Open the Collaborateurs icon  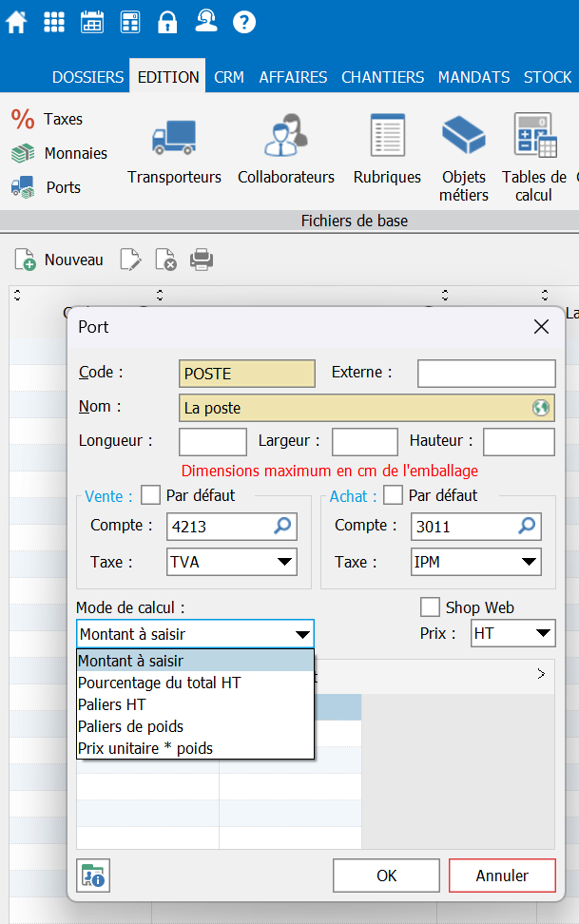click(285, 138)
